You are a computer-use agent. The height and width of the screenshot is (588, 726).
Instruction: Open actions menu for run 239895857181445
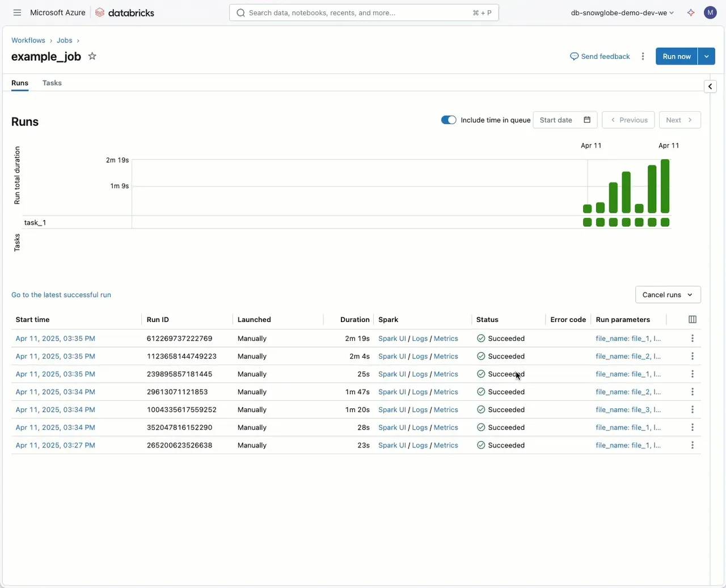[x=693, y=374]
